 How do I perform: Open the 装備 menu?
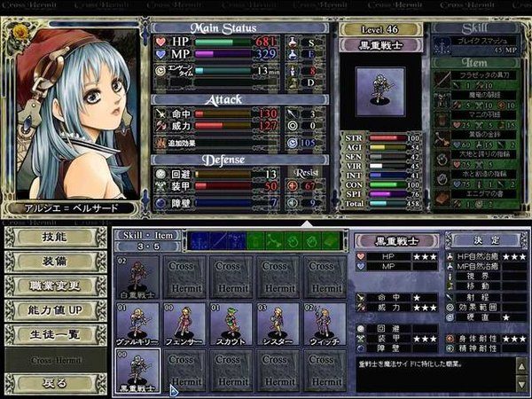tap(55, 262)
